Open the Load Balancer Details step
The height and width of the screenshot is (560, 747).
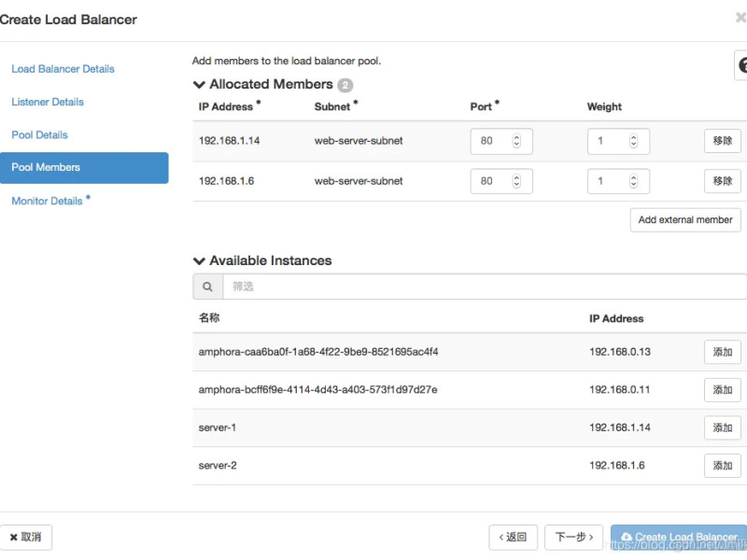[x=63, y=69]
